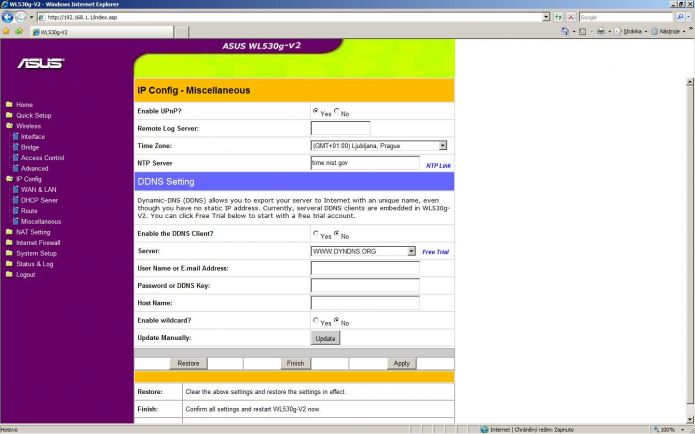The width and height of the screenshot is (695, 434).
Task: Select No for Enable wildcard
Action: point(337,320)
